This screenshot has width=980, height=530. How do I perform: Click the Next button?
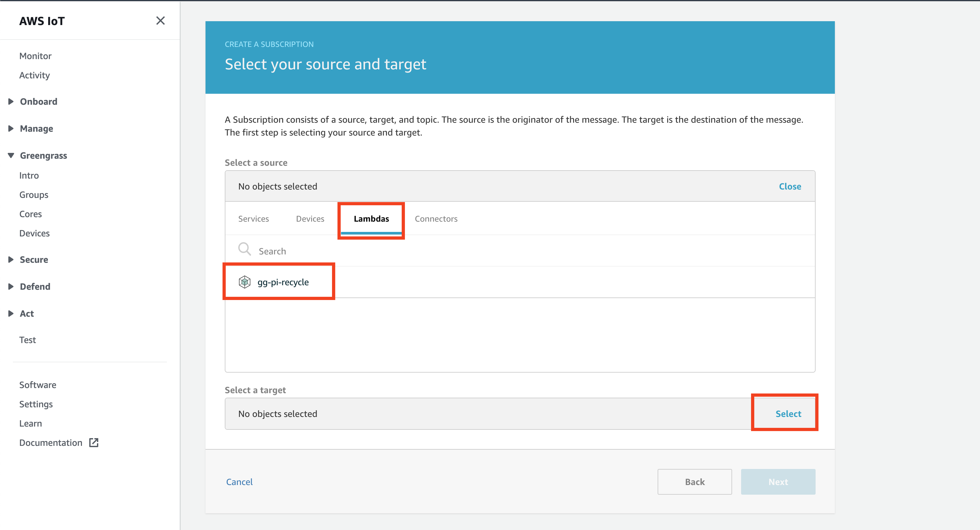click(x=778, y=482)
